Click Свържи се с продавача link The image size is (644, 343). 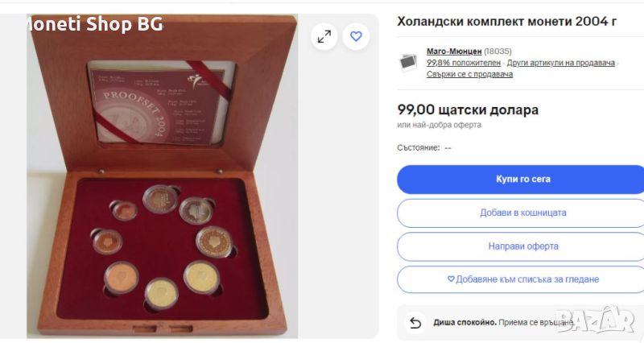pyautogui.click(x=469, y=74)
